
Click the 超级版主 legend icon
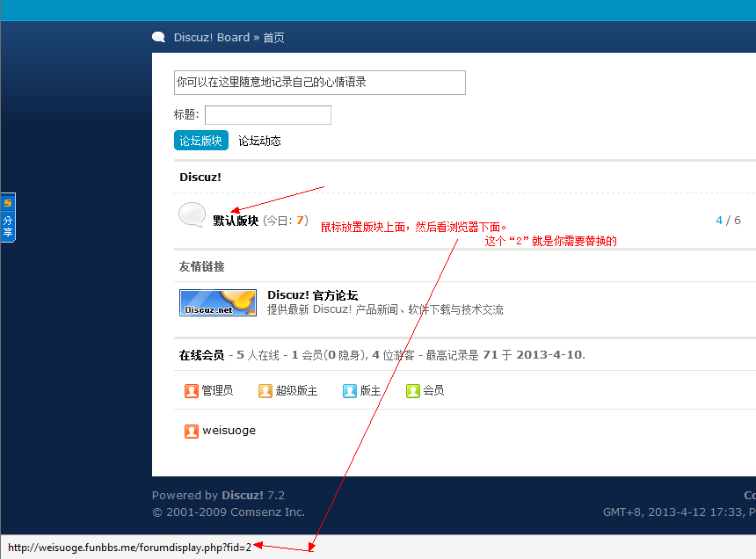click(x=265, y=391)
